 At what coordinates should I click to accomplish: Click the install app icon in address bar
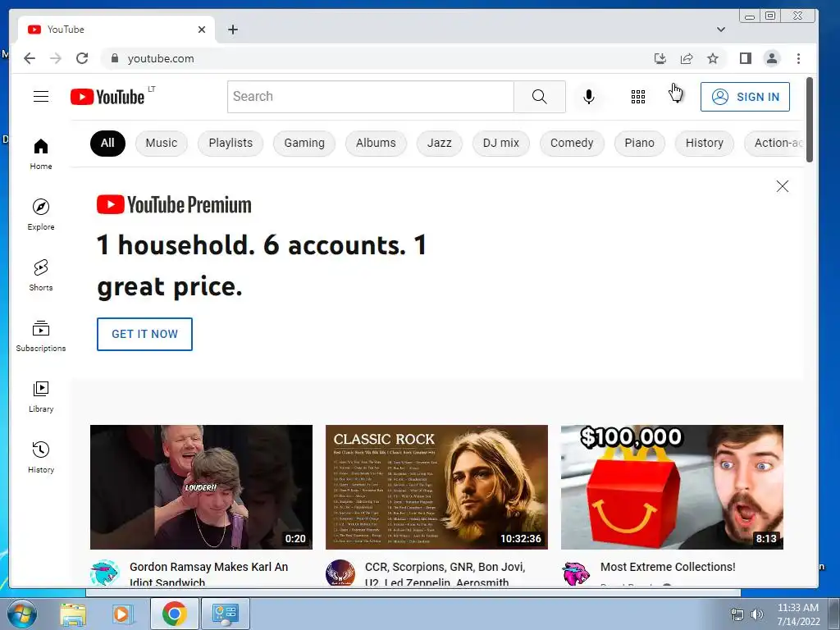pyautogui.click(x=660, y=58)
